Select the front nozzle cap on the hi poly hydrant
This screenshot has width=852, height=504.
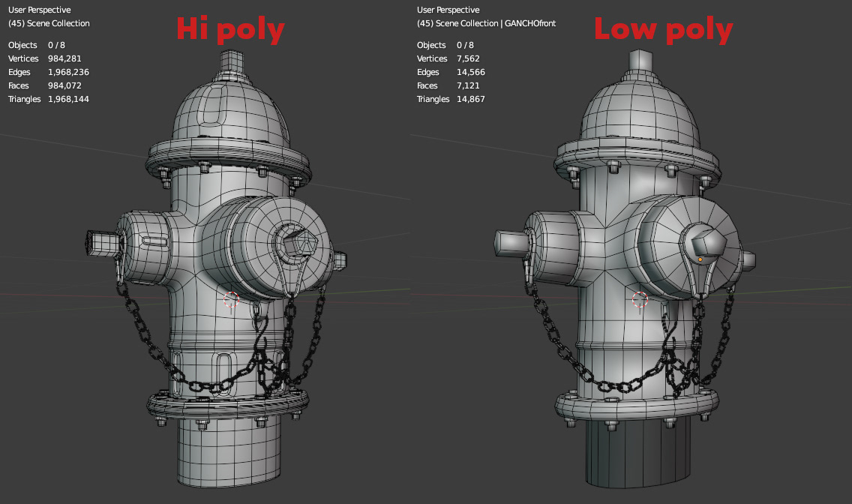click(283, 247)
